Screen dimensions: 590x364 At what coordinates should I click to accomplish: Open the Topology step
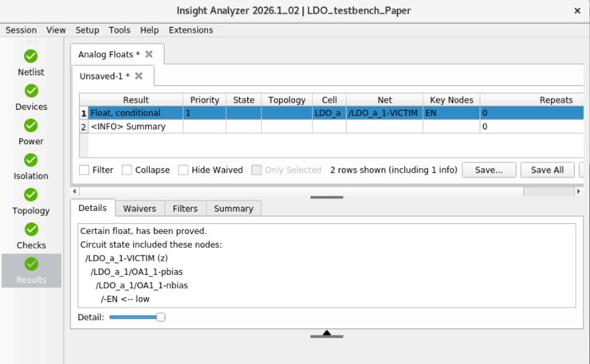[31, 202]
